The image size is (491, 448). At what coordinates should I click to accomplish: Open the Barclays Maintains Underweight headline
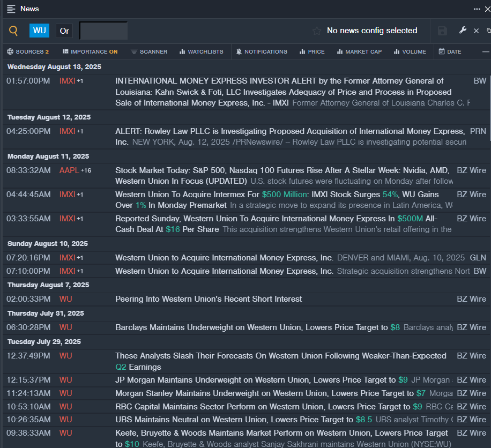point(257,327)
